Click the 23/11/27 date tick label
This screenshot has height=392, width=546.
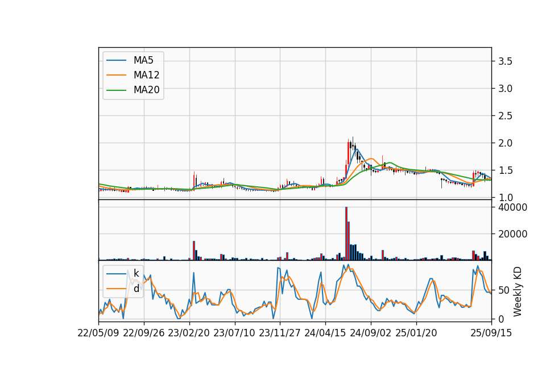280,333
